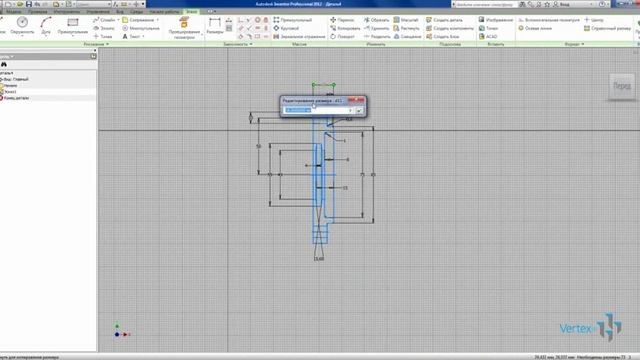Click the binoculars find icon in browser
Image resolution: width=640 pixels, height=360 pixels.
(x=4, y=64)
